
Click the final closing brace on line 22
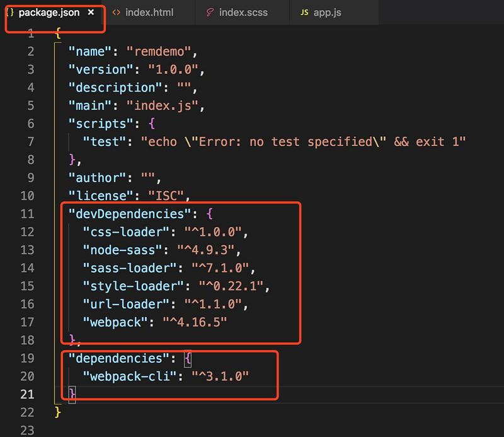[x=57, y=412]
